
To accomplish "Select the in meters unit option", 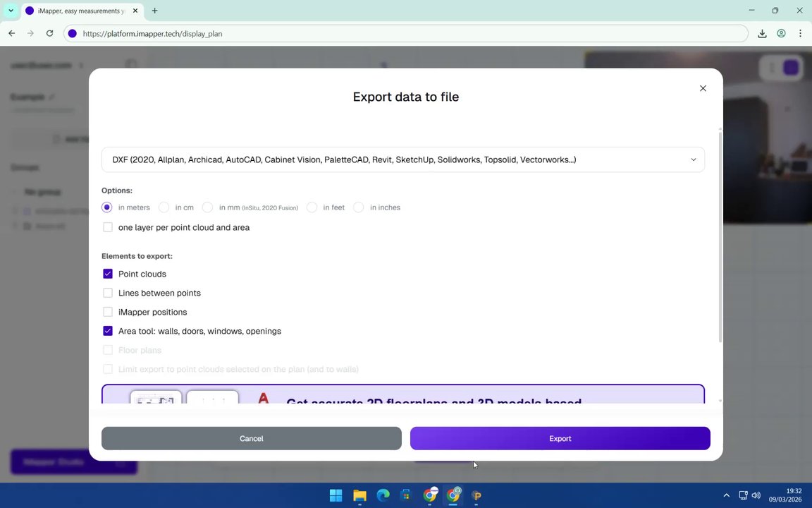I will (106, 207).
